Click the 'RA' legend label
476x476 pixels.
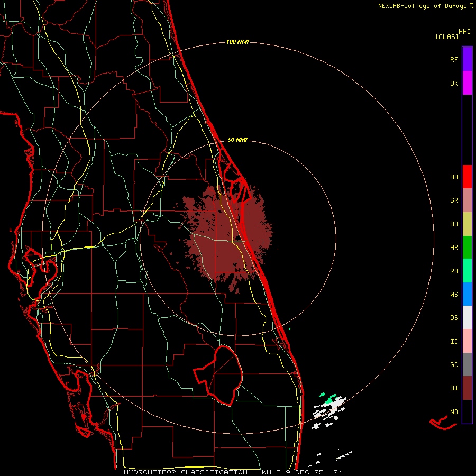click(454, 271)
